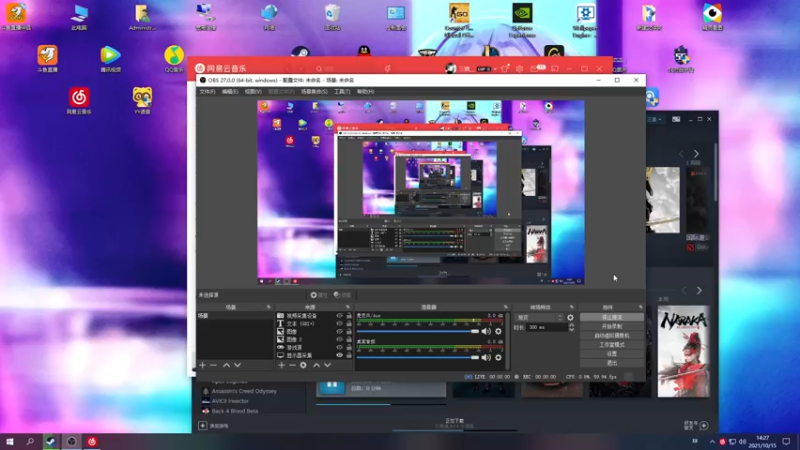Open OBS 帮助(H) menu
800x450 pixels.
[x=365, y=91]
